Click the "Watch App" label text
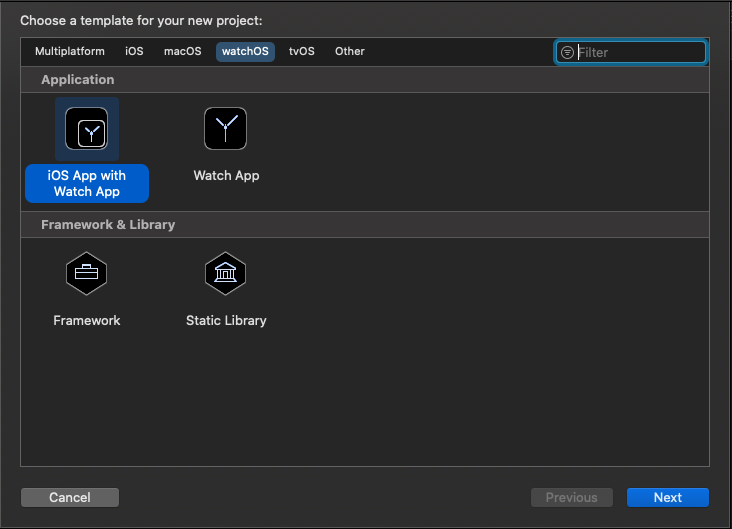 (226, 176)
